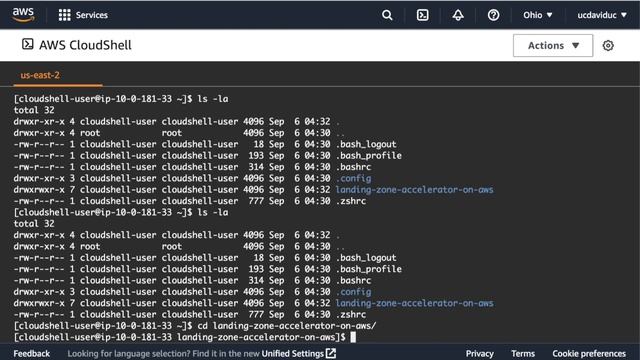Click the terminal cursor at the last prompt

pyautogui.click(x=353, y=337)
